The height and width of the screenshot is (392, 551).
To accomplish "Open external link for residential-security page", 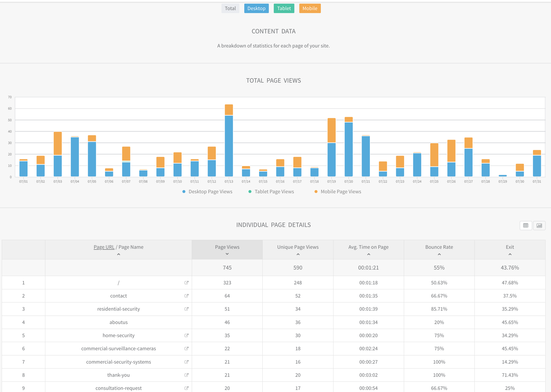I will tap(186, 309).
